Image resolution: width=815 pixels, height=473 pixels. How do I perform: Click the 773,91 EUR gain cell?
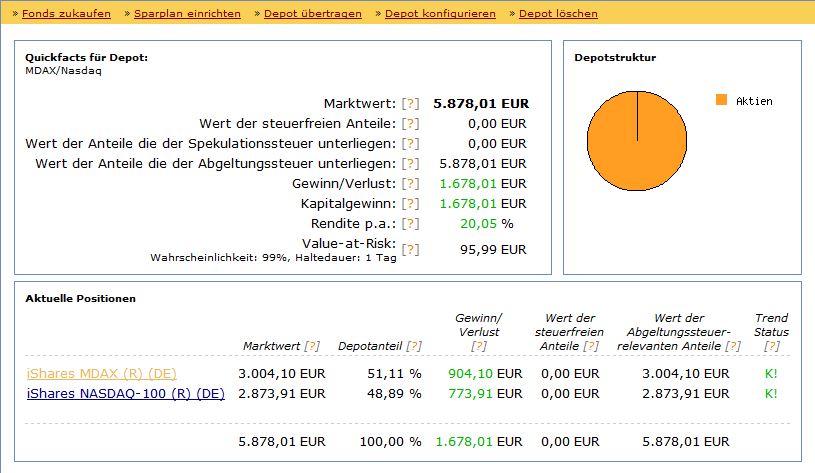[485, 393]
